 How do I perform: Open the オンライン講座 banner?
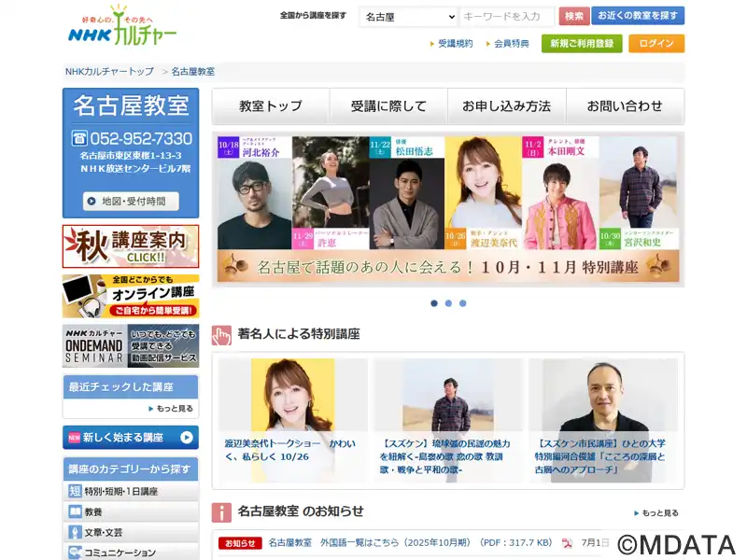pyautogui.click(x=131, y=296)
